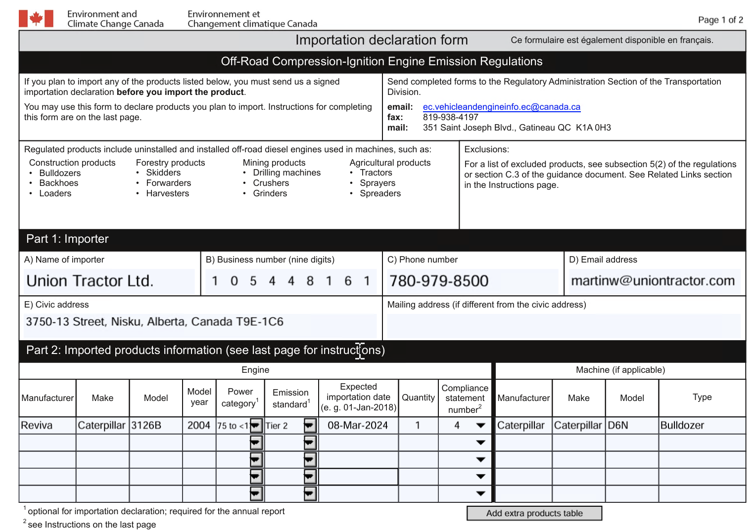Click the Add extra products table button

point(534,513)
